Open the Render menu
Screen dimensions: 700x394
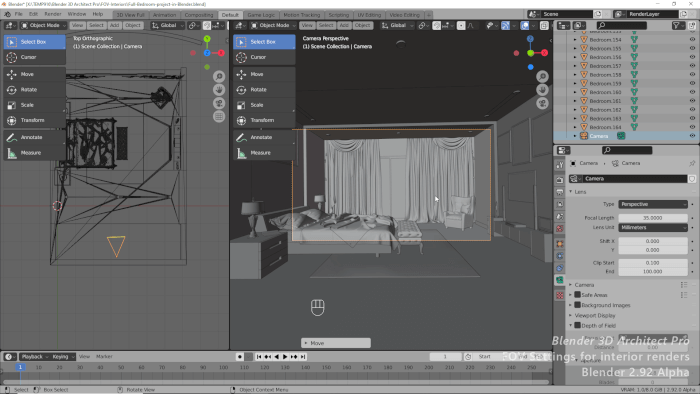53,14
